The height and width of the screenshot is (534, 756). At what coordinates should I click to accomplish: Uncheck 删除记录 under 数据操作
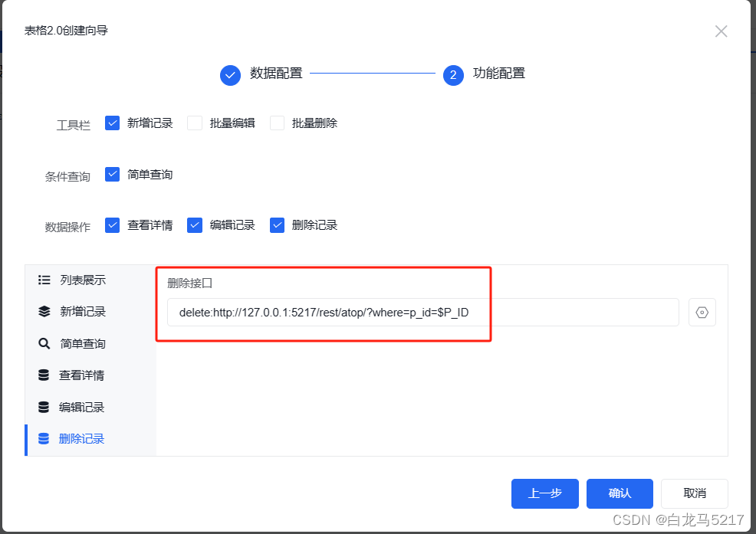(x=277, y=224)
